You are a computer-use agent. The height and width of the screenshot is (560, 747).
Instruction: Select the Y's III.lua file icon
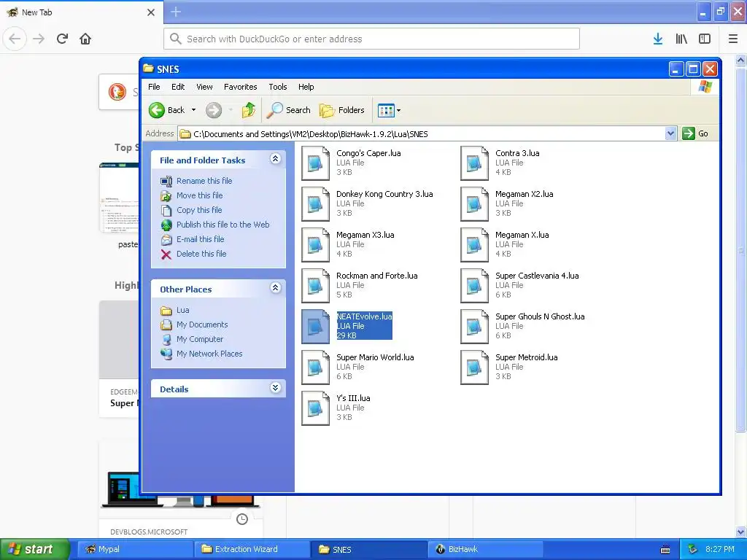[315, 408]
